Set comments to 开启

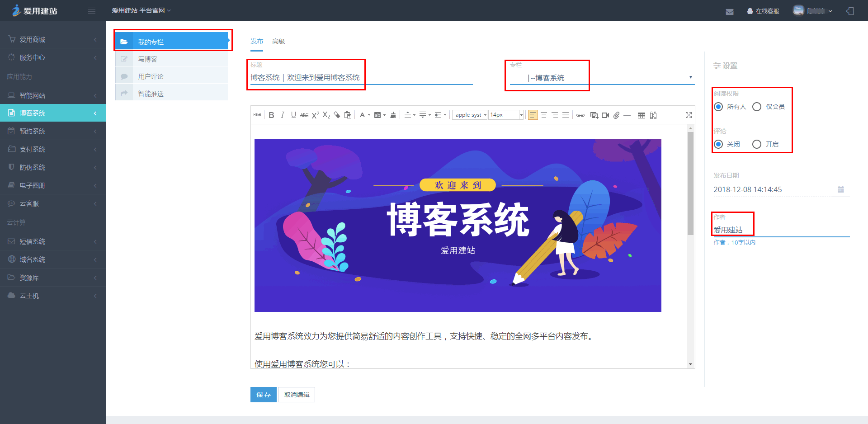(x=757, y=144)
